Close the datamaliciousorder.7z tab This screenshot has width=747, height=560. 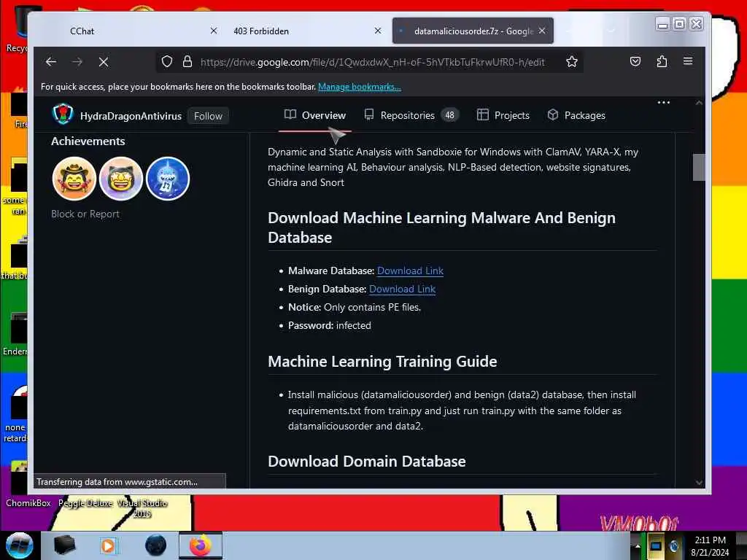pyautogui.click(x=542, y=31)
